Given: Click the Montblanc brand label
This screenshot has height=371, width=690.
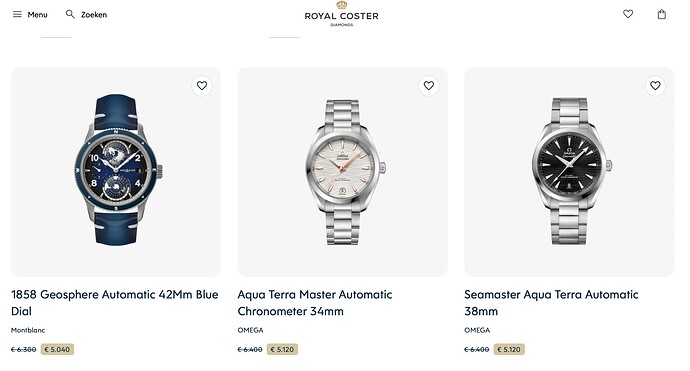Looking at the screenshot, I should click(x=28, y=330).
